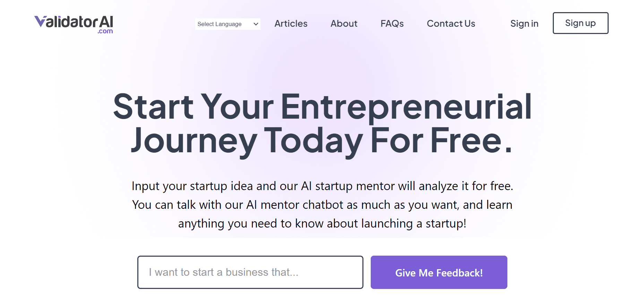Expand the language selection combo box
This screenshot has width=644, height=299.
point(227,24)
